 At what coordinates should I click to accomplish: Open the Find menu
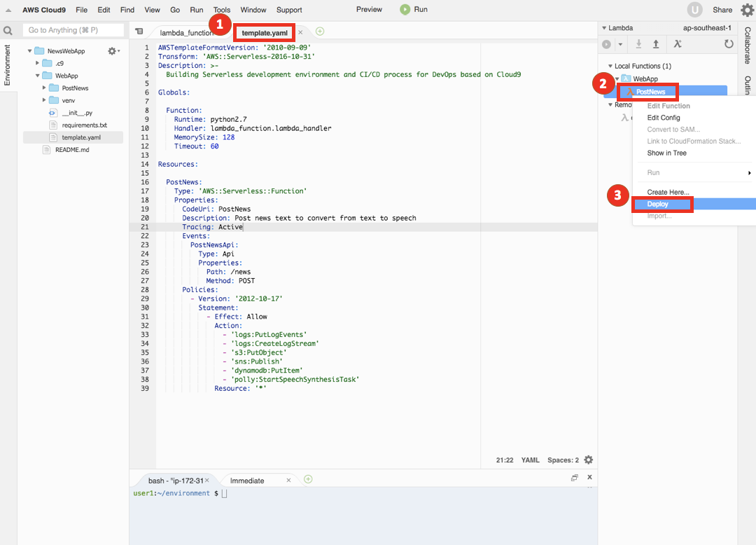click(x=127, y=10)
